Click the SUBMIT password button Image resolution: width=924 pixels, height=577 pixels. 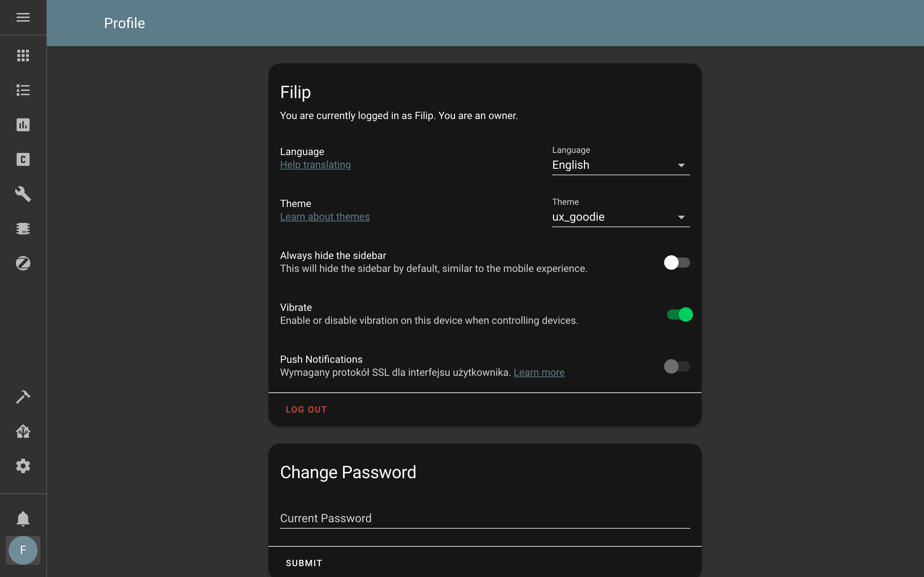tap(304, 563)
